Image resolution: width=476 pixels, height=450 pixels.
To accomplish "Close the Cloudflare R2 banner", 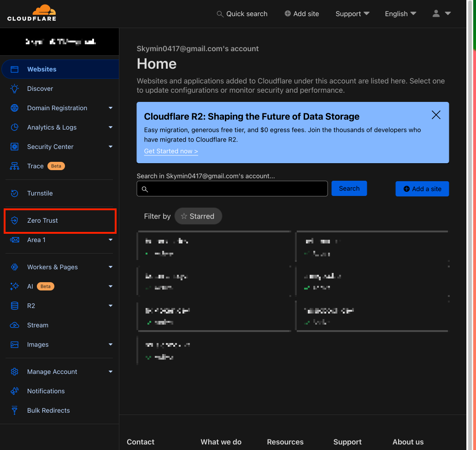I will pos(436,115).
